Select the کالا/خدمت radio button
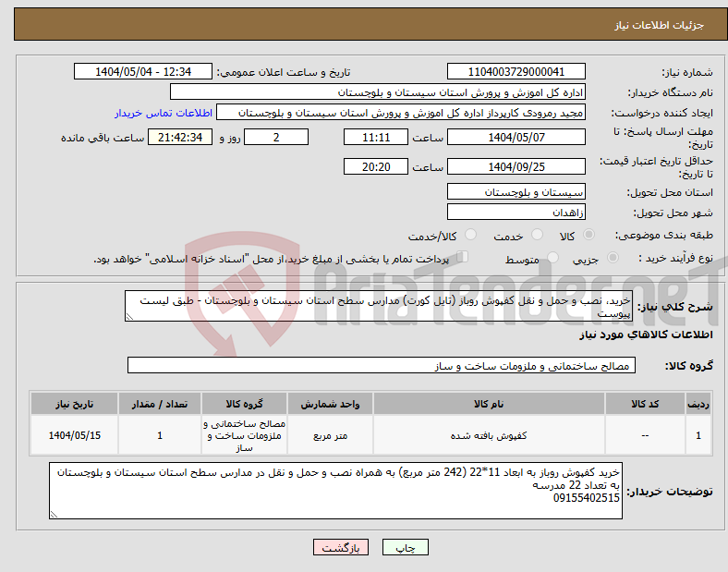Image resolution: width=728 pixels, height=572 pixels. (471, 235)
